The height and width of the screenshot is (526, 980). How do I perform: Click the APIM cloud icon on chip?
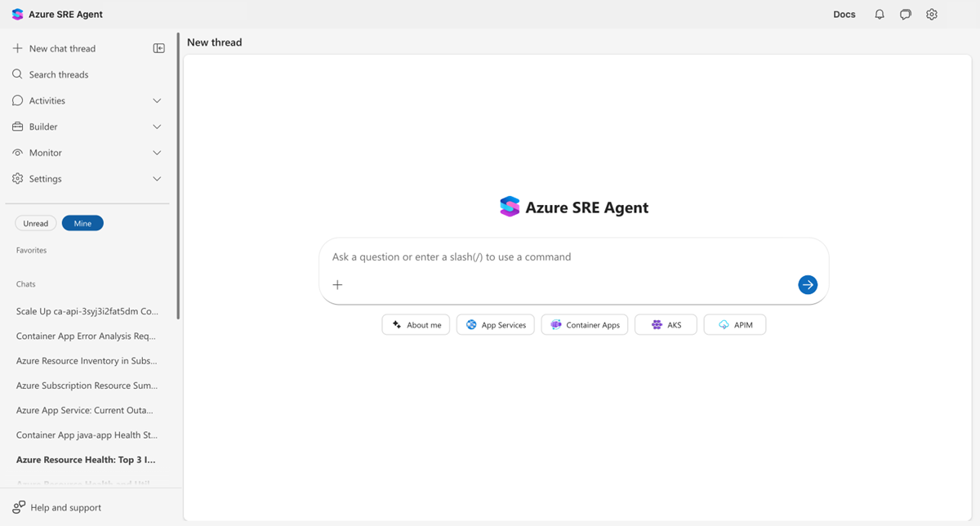(724, 325)
